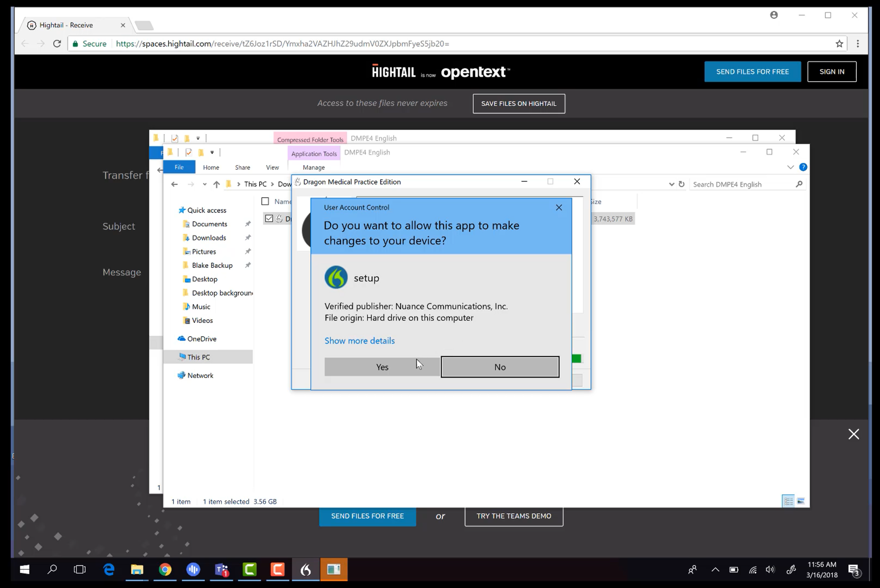Screen dimensions: 880x588
Task: Open Documents in navigation pane
Action: [209, 224]
